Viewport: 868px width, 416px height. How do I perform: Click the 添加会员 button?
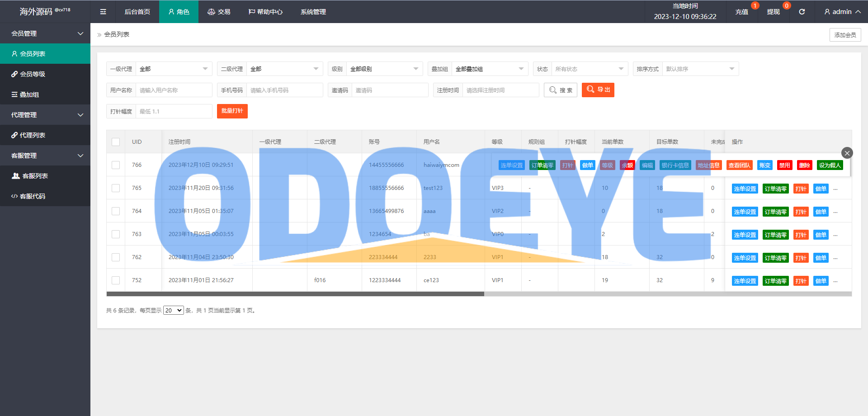(x=845, y=35)
